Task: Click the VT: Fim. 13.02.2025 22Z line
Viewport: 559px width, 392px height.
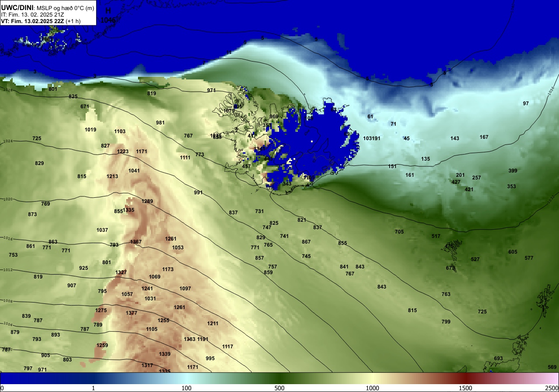Action: point(41,21)
